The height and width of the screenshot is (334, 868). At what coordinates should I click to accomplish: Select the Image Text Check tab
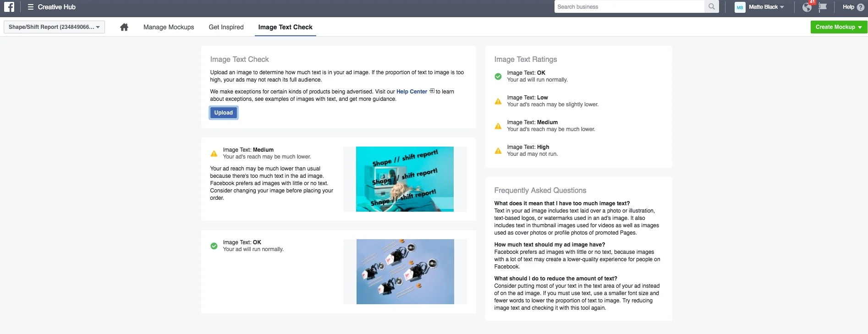[x=286, y=27]
